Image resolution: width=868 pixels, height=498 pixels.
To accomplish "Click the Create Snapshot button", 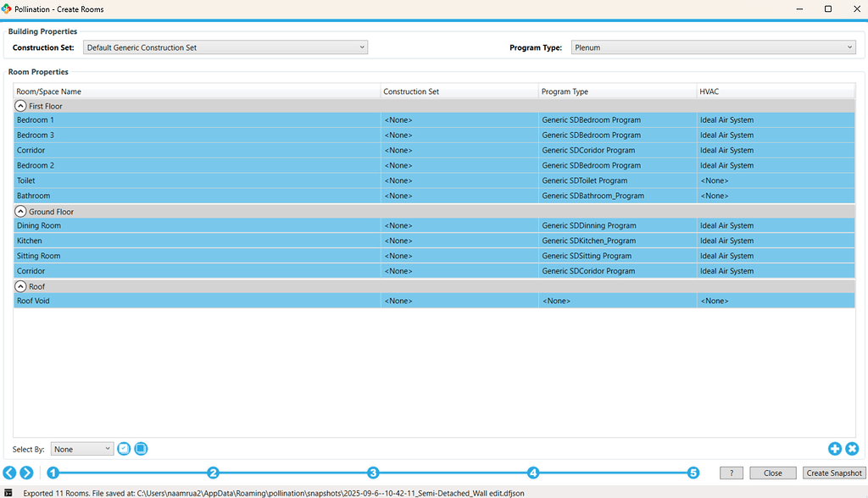I will pyautogui.click(x=833, y=473).
